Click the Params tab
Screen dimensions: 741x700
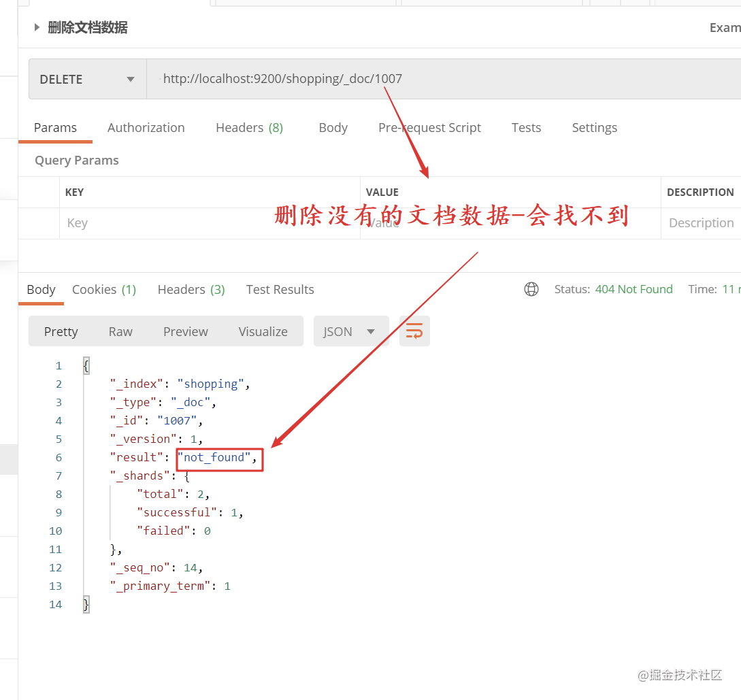(x=55, y=127)
